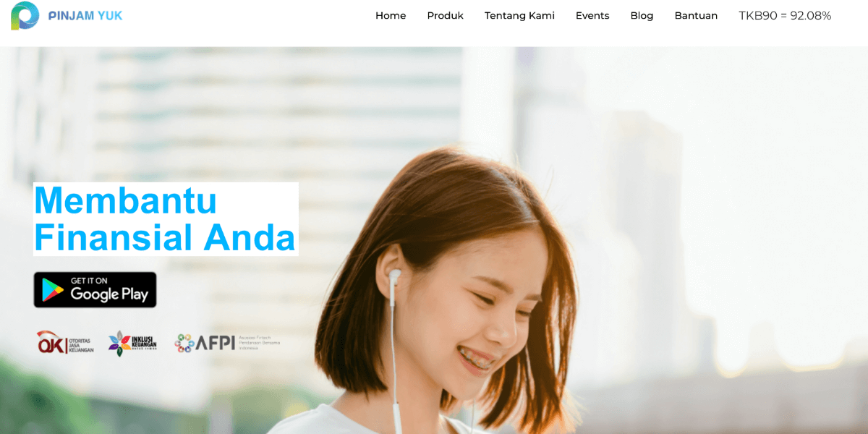Open the Tentang Kami page

(519, 16)
